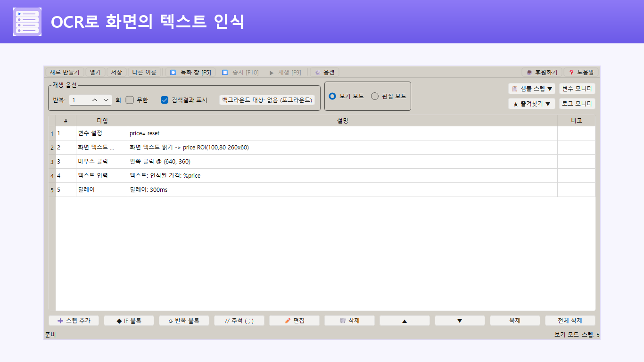644x362 pixels.
Task: Open the 샘플 스텝 dropdown
Action: 532,89
